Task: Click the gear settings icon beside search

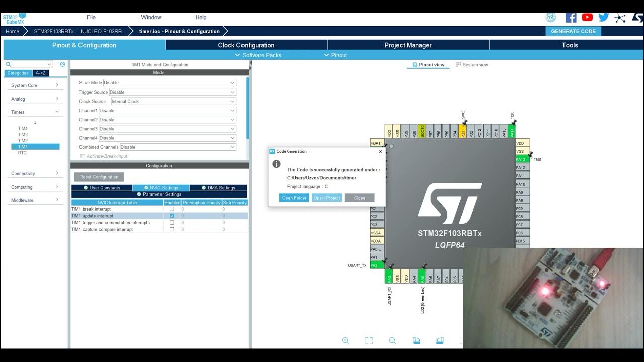Action: tap(62, 64)
